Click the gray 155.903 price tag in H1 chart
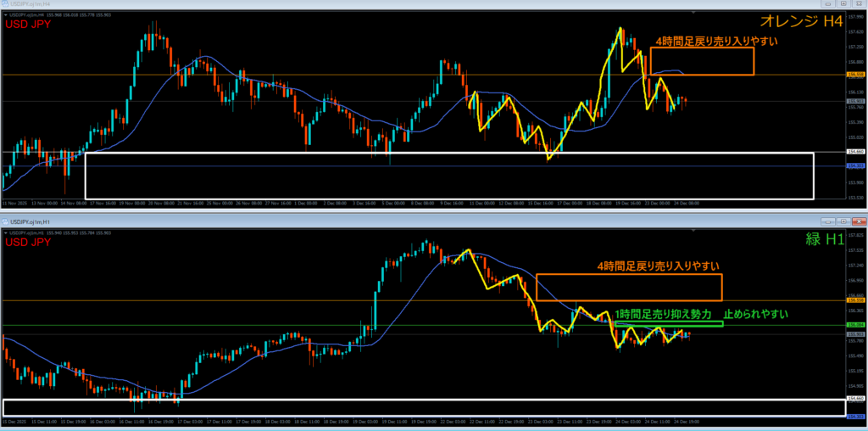The width and height of the screenshot is (868, 431). 856,334
